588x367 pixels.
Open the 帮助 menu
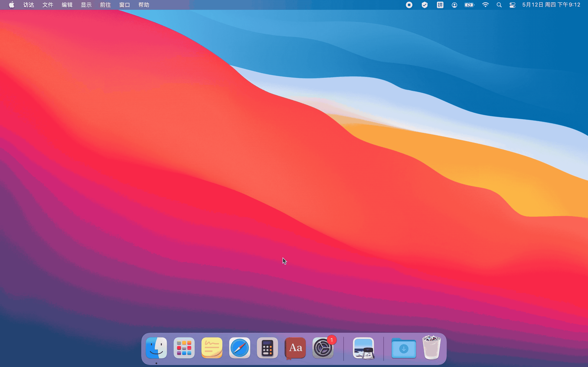pyautogui.click(x=144, y=5)
